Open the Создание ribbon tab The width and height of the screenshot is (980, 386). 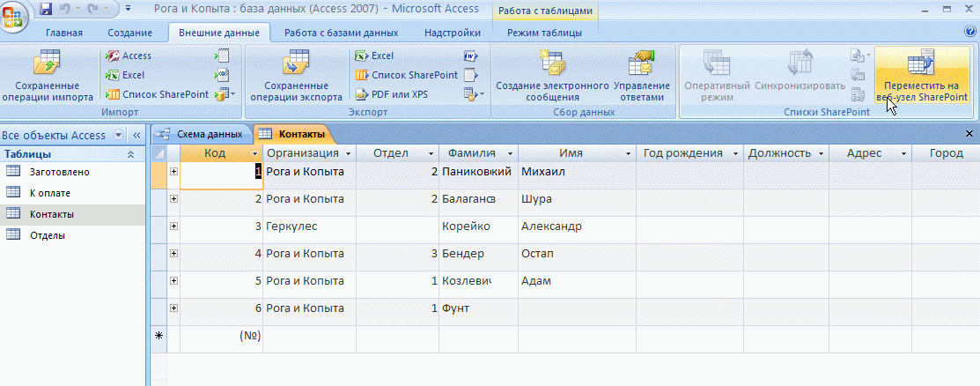[129, 33]
